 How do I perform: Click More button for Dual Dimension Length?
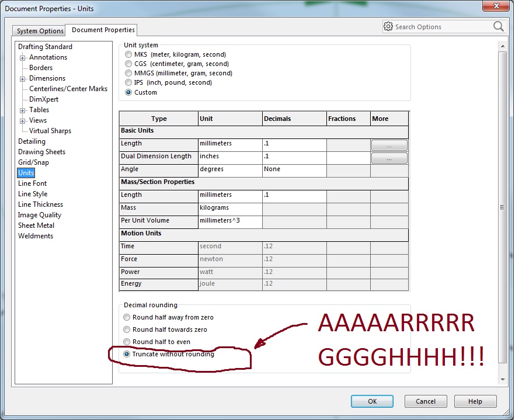pos(389,158)
